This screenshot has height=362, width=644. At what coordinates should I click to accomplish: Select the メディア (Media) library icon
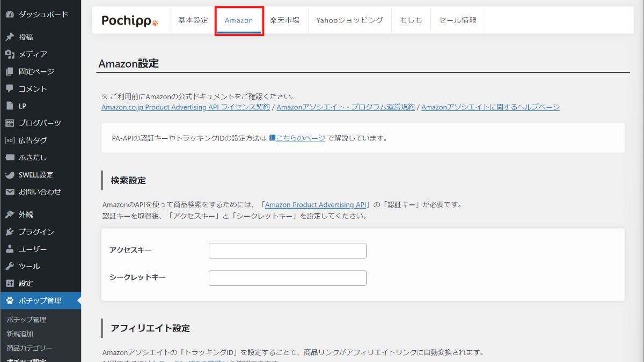click(10, 54)
